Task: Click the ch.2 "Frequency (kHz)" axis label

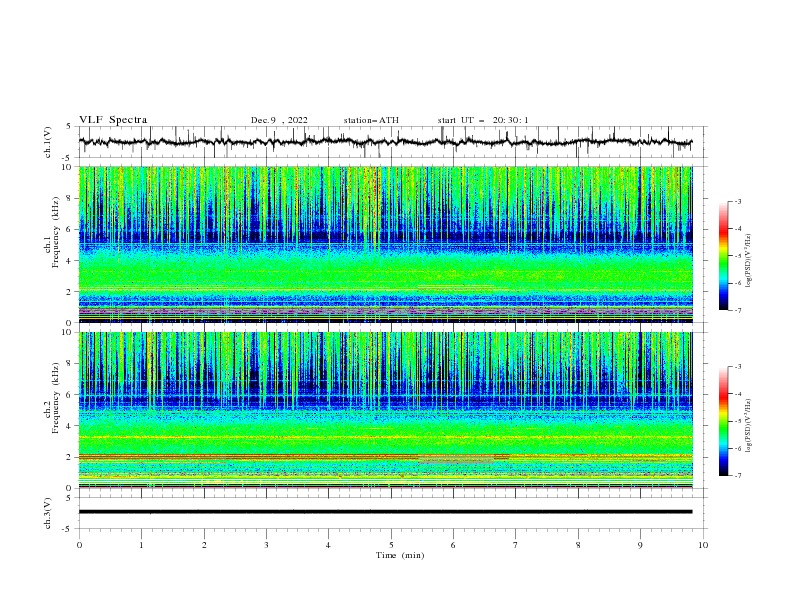Action: pos(56,397)
